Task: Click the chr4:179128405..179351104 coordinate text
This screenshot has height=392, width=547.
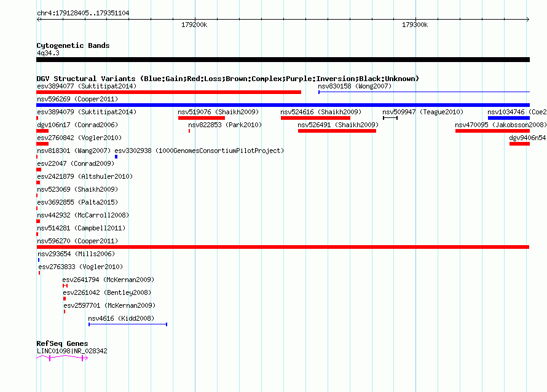Action: pyautogui.click(x=83, y=13)
